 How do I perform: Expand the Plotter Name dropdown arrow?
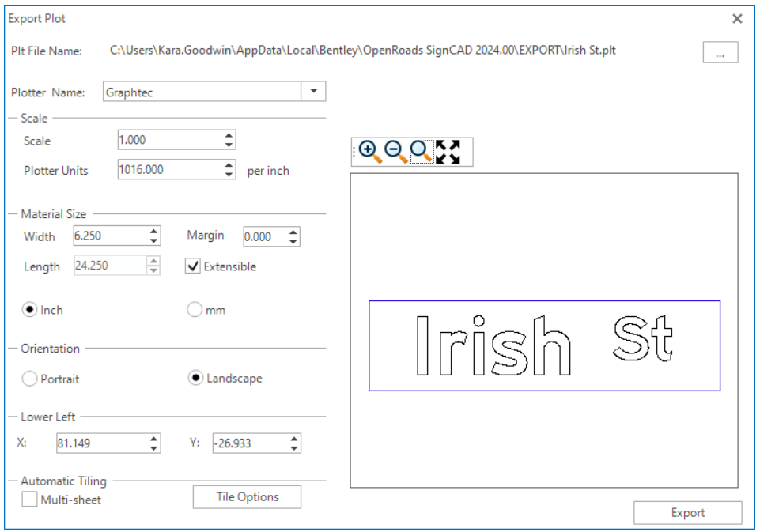coord(314,91)
